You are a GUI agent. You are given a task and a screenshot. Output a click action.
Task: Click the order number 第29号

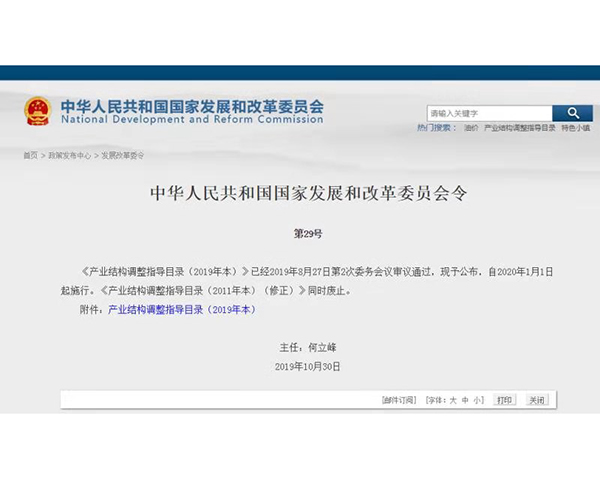pos(308,233)
